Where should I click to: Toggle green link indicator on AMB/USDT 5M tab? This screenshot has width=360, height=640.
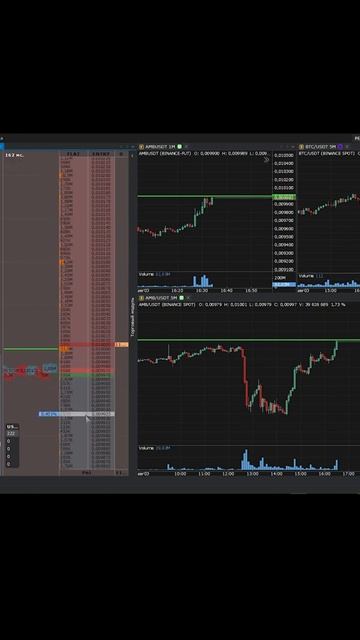pos(182,298)
